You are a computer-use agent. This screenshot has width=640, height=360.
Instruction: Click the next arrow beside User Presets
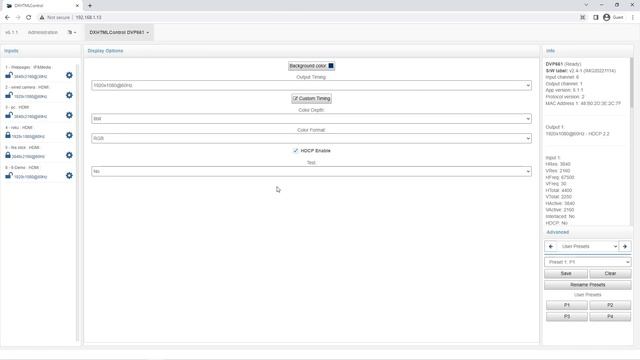[625, 247]
